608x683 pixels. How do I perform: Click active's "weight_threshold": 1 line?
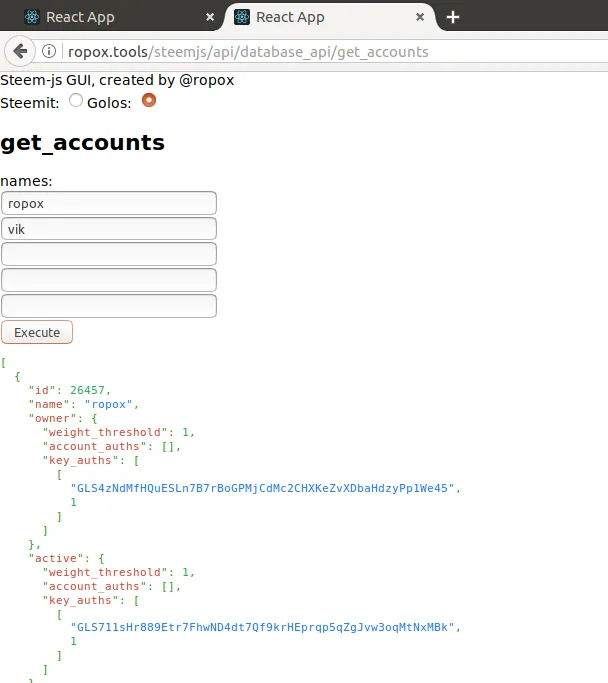pos(119,572)
